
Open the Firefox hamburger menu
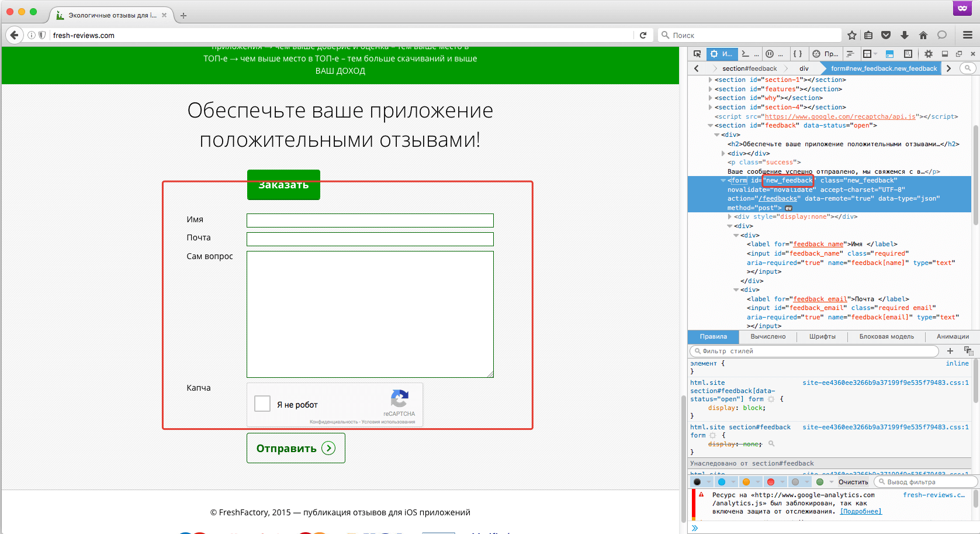968,35
